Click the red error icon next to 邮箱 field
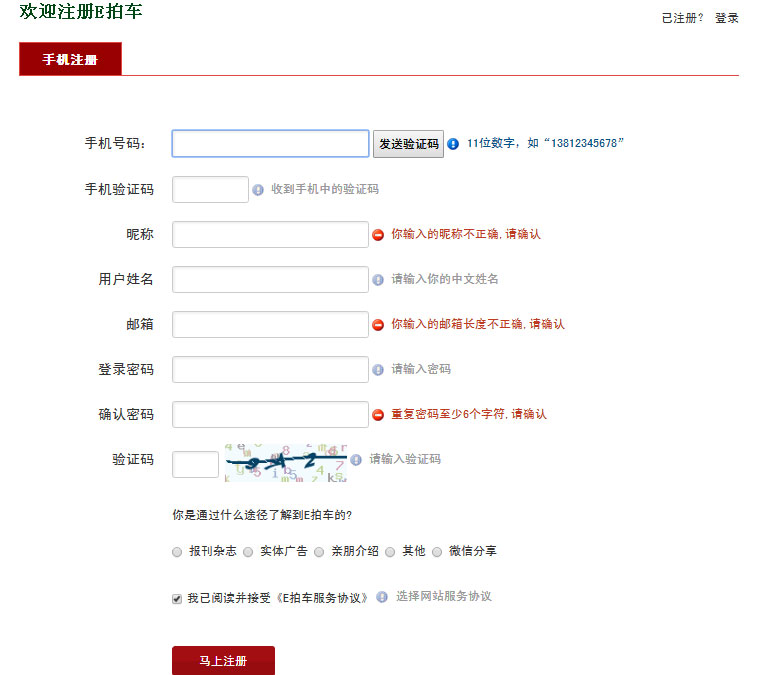 378,325
